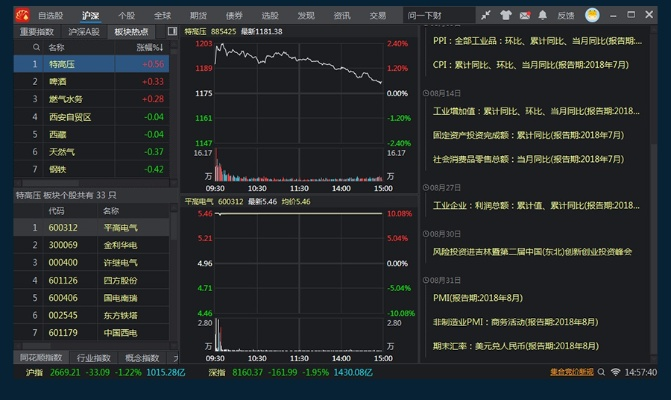Click the user avatar icon

pyautogui.click(x=592, y=15)
